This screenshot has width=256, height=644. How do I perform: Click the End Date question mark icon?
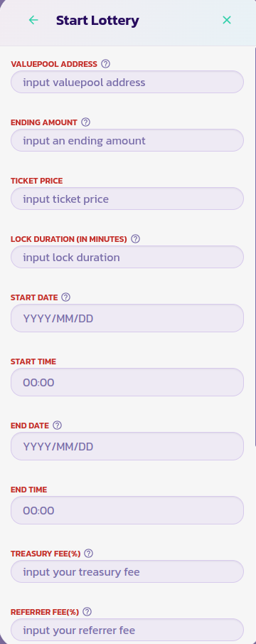58,425
